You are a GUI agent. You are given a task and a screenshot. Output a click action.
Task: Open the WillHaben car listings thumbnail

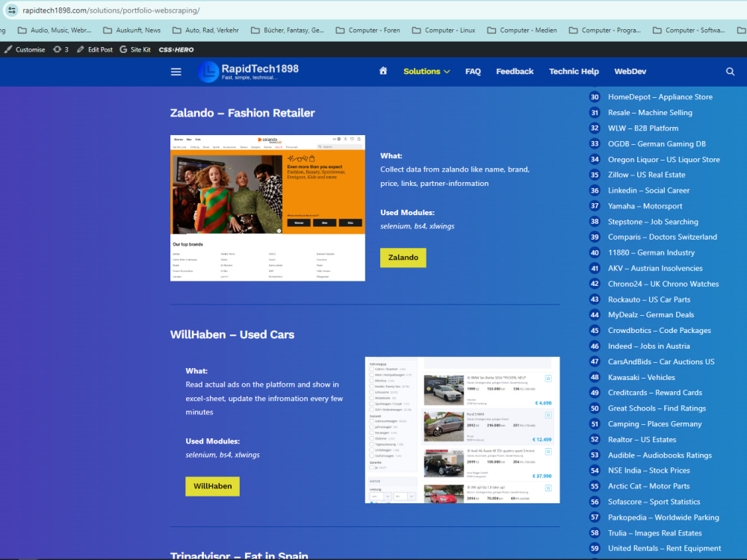click(x=462, y=430)
